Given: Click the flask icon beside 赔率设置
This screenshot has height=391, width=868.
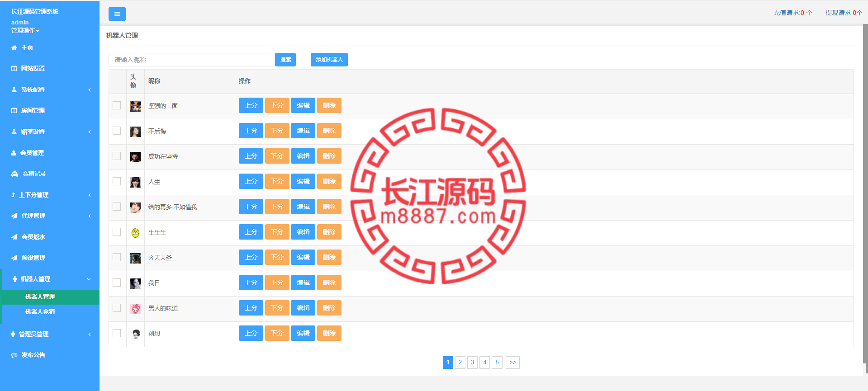Looking at the screenshot, I should pos(14,132).
